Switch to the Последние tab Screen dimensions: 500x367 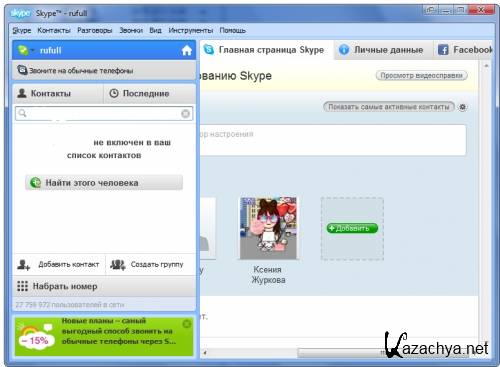click(x=150, y=93)
